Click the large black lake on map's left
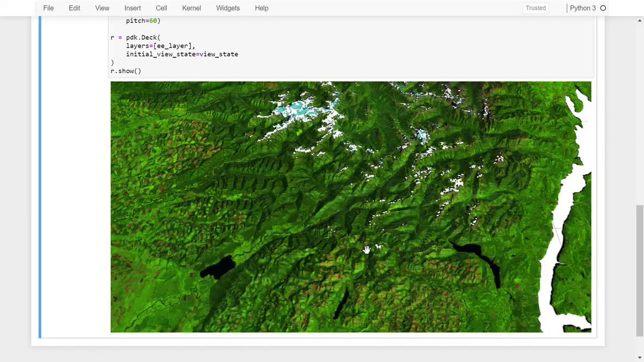 pyautogui.click(x=218, y=266)
